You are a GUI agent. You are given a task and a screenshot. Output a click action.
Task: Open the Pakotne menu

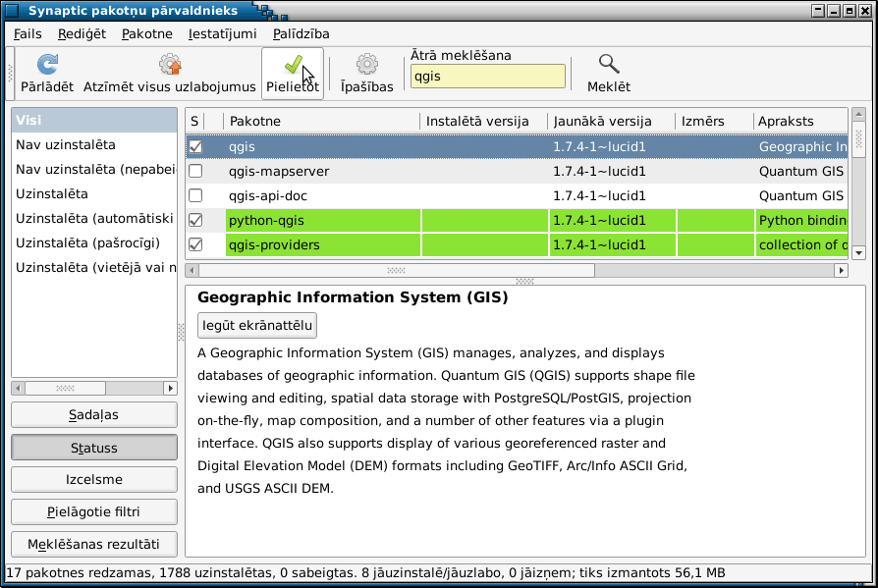(146, 34)
